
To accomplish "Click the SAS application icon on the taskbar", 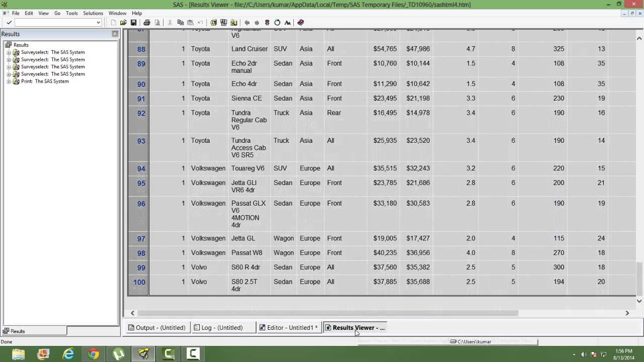I will coord(144,354).
